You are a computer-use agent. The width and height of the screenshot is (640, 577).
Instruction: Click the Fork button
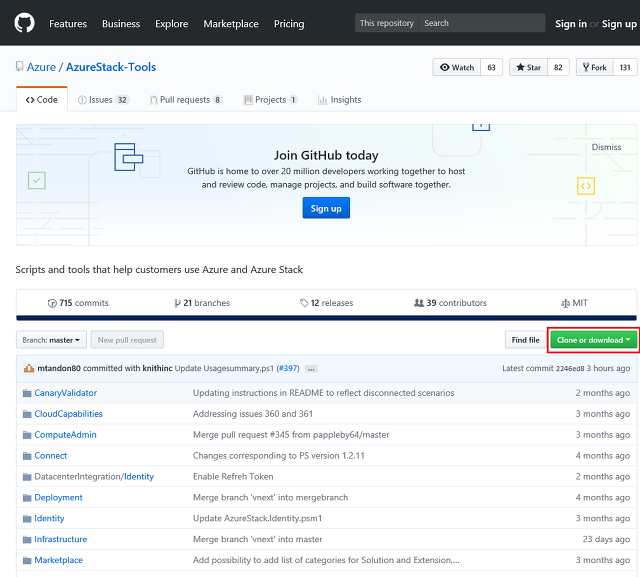coord(594,67)
